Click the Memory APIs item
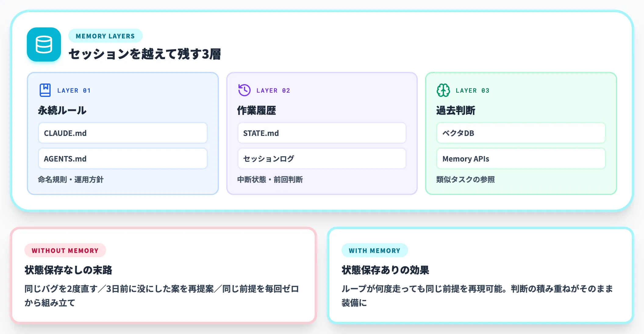 click(521, 159)
